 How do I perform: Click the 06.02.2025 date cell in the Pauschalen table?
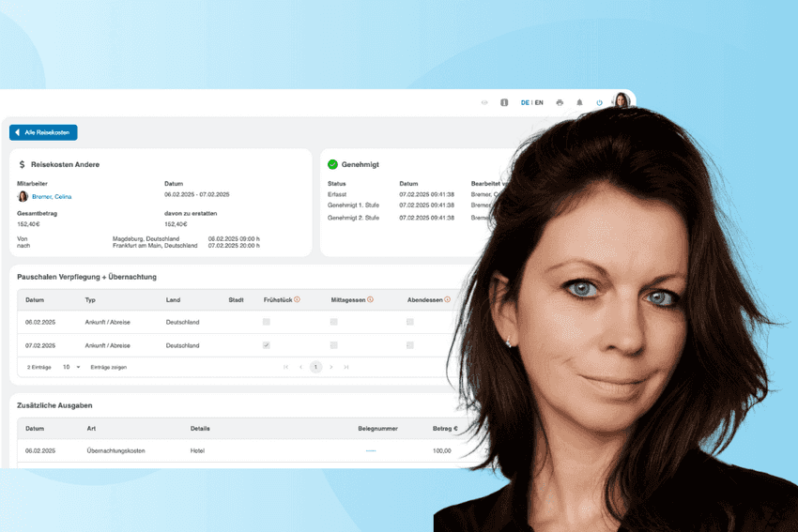40,322
